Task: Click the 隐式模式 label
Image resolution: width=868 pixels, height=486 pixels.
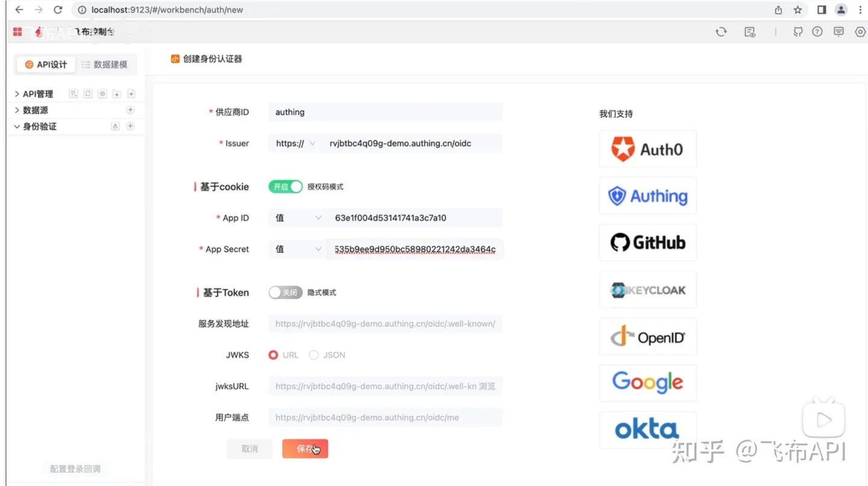Action: point(322,293)
